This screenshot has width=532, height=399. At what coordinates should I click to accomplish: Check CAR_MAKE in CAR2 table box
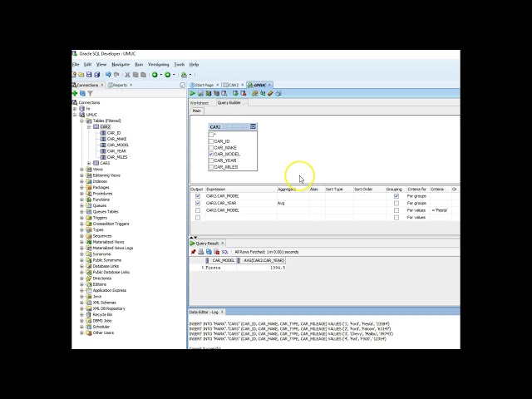(211, 148)
